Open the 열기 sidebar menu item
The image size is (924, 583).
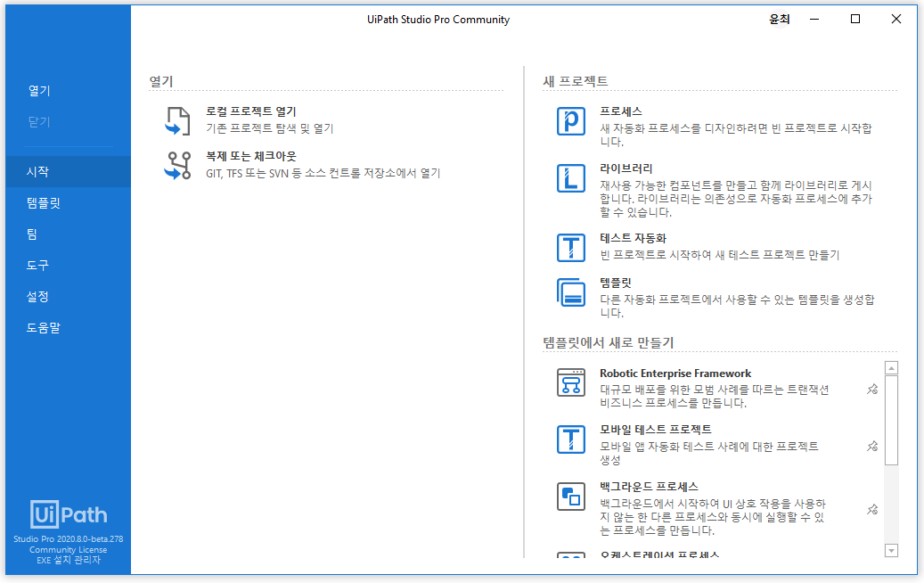point(39,91)
